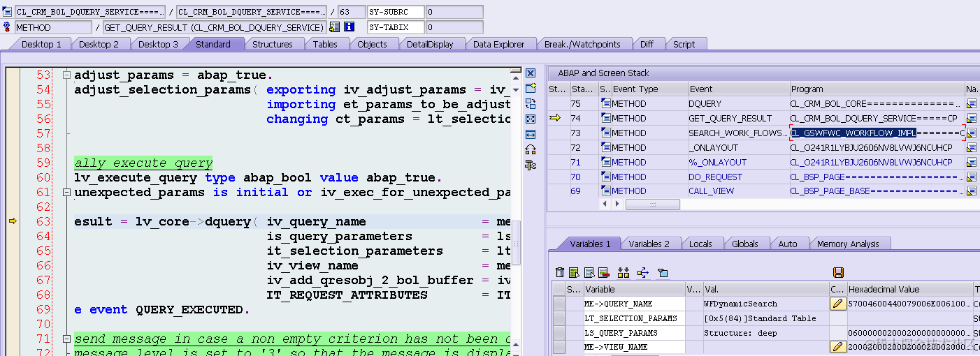Click the trash delete icon in Variables toolbar
Viewport: 980px width, 356px height.
click(x=560, y=272)
